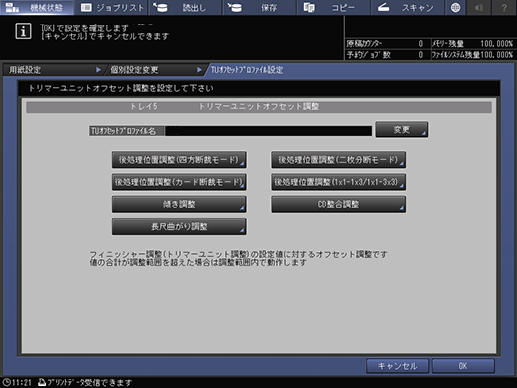The image size is (517, 388).
Task: Open the ジョブリスト tab
Action: coord(111,7)
